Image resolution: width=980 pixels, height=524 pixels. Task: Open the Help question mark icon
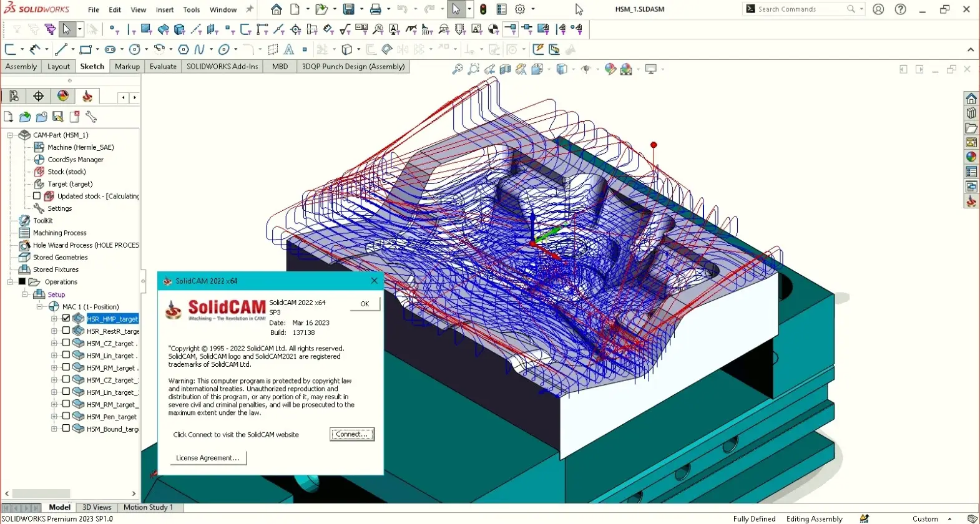click(x=900, y=9)
